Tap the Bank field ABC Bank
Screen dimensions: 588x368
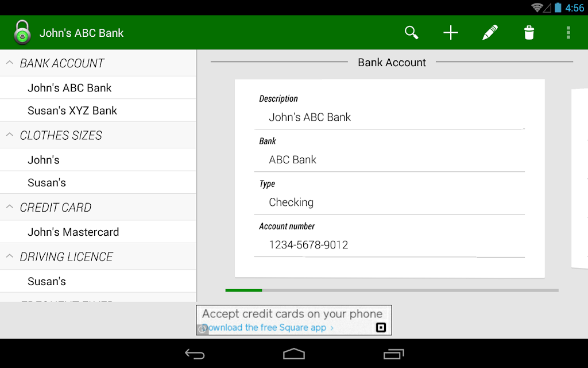(x=292, y=160)
